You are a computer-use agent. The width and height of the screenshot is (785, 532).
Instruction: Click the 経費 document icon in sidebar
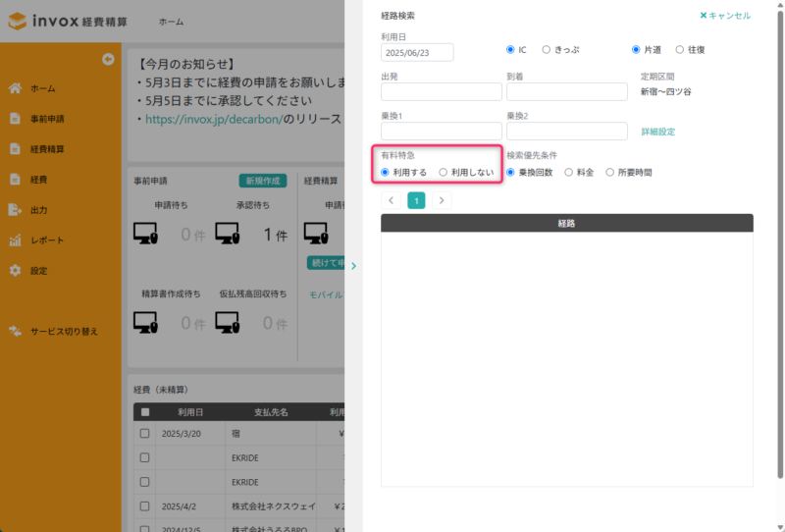(15, 180)
